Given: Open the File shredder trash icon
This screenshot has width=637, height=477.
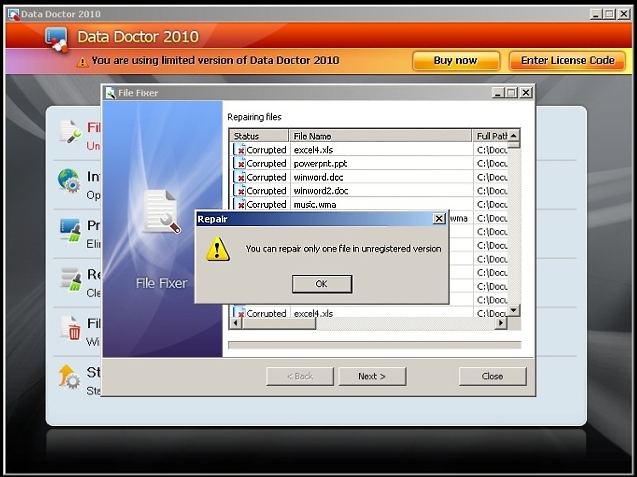Looking at the screenshot, I should [x=69, y=328].
